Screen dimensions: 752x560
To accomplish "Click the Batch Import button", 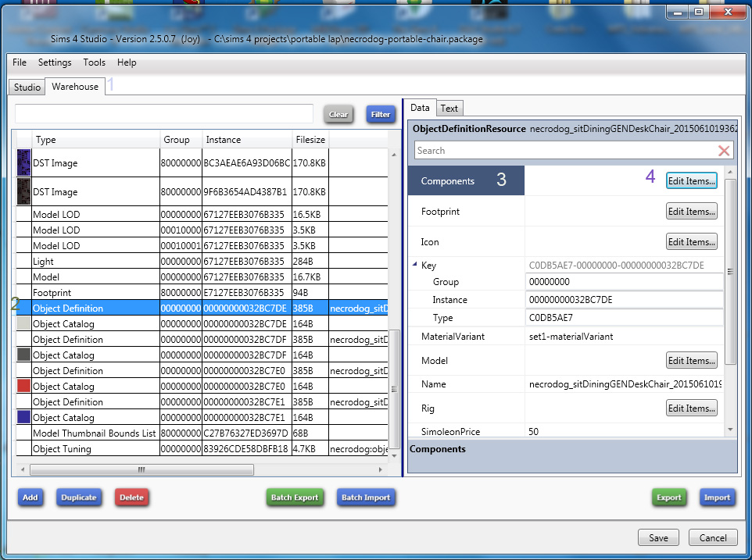I will [366, 498].
